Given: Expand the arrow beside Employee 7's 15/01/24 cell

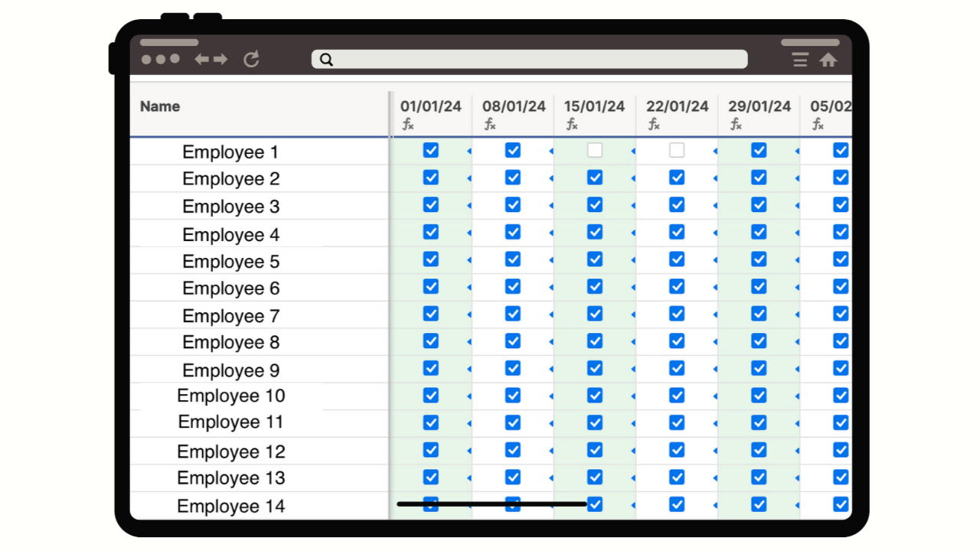Looking at the screenshot, I should tap(632, 315).
